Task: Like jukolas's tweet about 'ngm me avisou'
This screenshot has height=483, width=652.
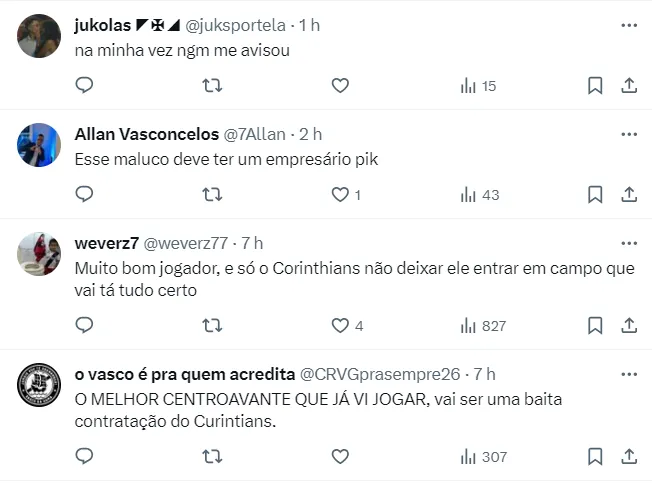Action: click(x=340, y=86)
